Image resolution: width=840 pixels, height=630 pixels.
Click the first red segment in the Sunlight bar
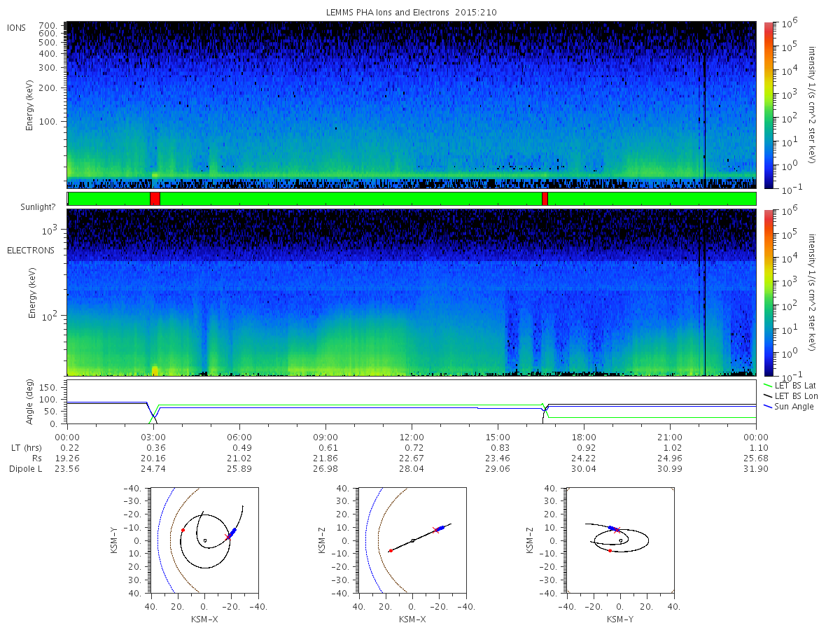[x=155, y=199]
